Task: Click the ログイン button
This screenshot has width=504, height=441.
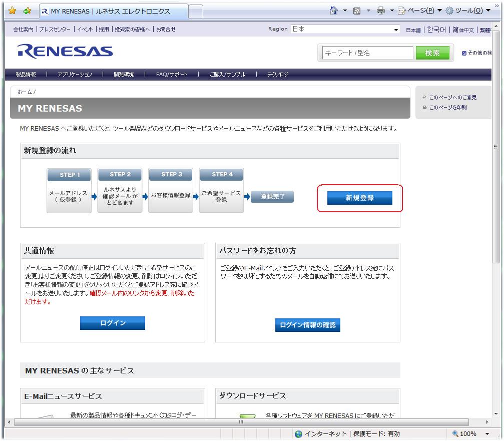Action: tap(113, 323)
